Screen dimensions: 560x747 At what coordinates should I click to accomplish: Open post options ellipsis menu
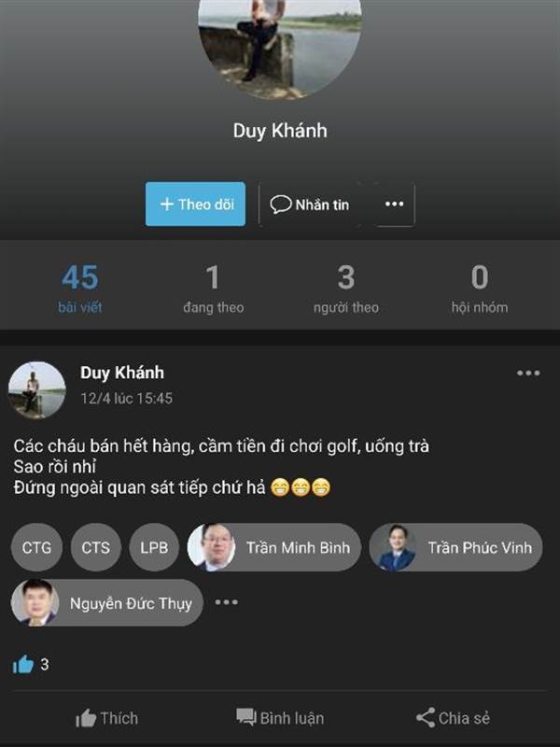(528, 373)
